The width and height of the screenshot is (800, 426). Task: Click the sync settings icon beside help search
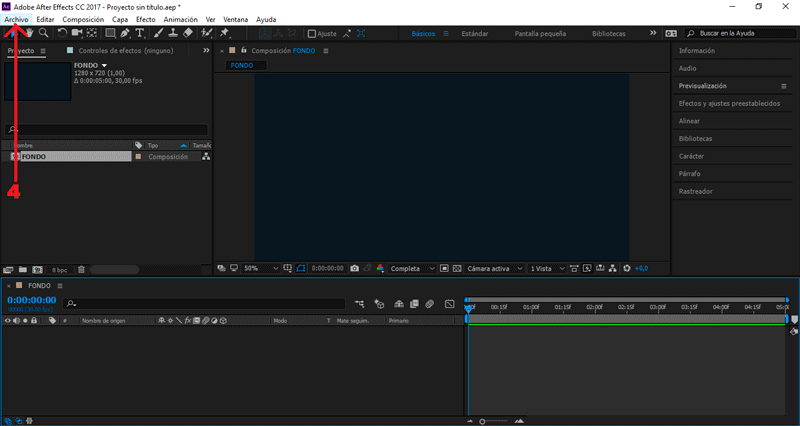click(671, 33)
